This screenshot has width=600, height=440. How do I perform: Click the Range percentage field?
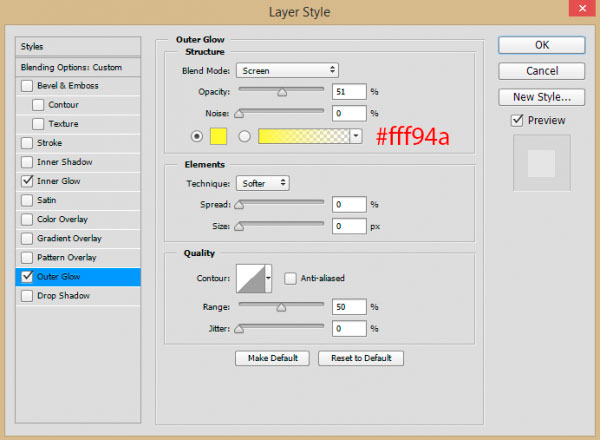[349, 307]
